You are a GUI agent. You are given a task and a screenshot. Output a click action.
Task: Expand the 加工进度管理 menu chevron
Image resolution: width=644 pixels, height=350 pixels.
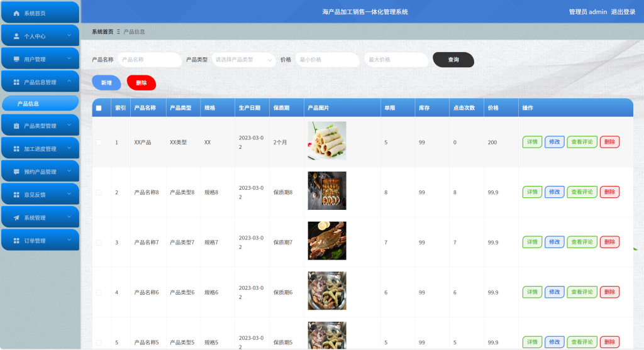(69, 148)
